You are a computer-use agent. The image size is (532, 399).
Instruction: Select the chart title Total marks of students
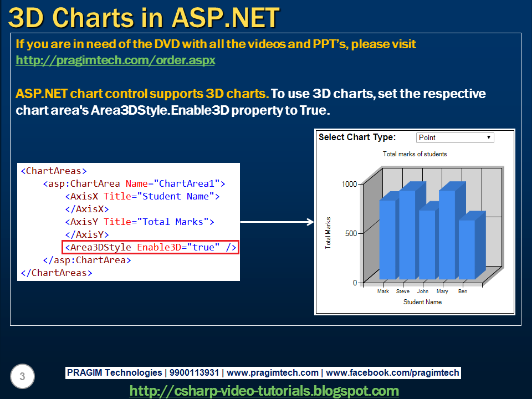pyautogui.click(x=415, y=154)
